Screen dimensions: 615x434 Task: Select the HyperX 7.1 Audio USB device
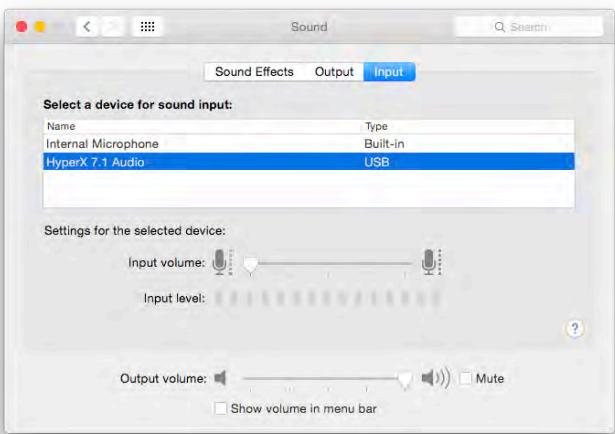click(x=309, y=162)
